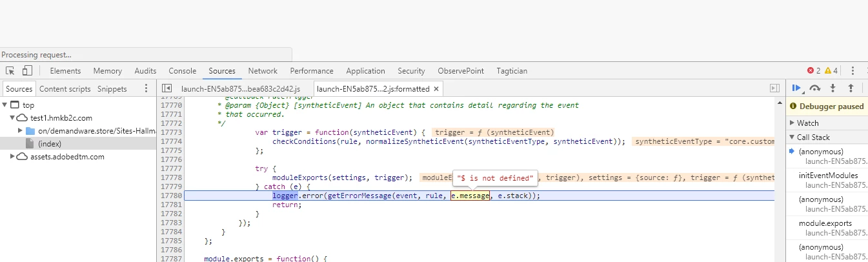
Task: Click line number 17778 to set breakpoint
Action: pyautogui.click(x=171, y=177)
